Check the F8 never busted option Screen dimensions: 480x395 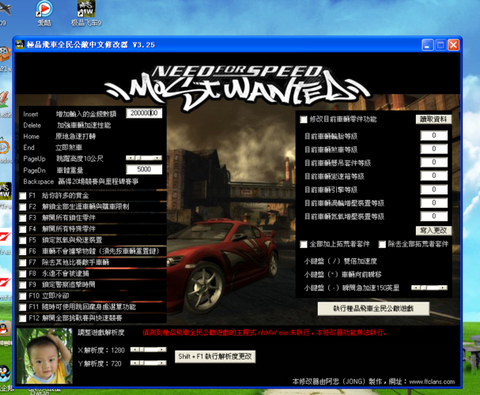pyautogui.click(x=22, y=274)
